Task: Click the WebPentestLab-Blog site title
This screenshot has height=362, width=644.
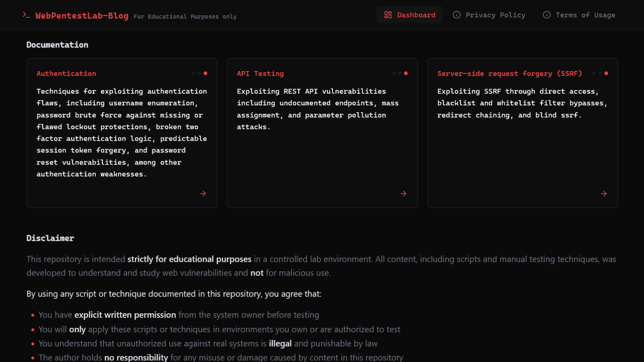Action: (82, 16)
